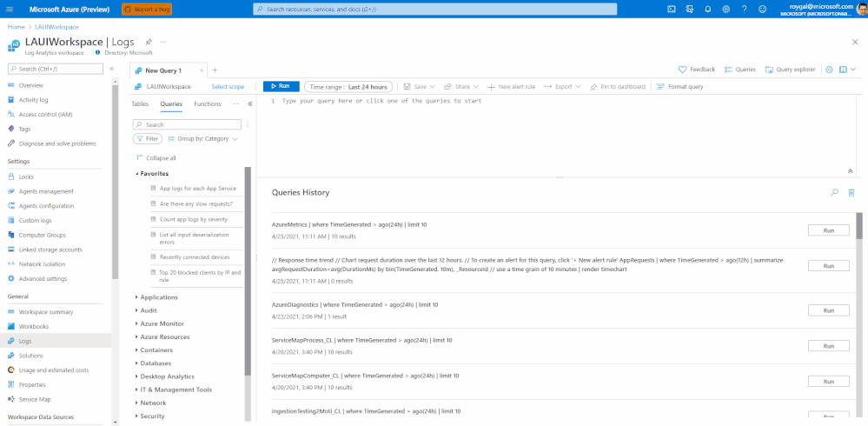Open Query explorer
Viewport: 868px width, 426px height.
tap(790, 70)
